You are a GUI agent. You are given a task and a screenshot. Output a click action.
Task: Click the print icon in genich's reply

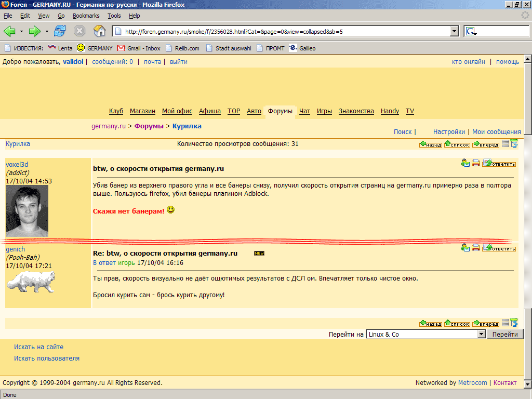476,248
